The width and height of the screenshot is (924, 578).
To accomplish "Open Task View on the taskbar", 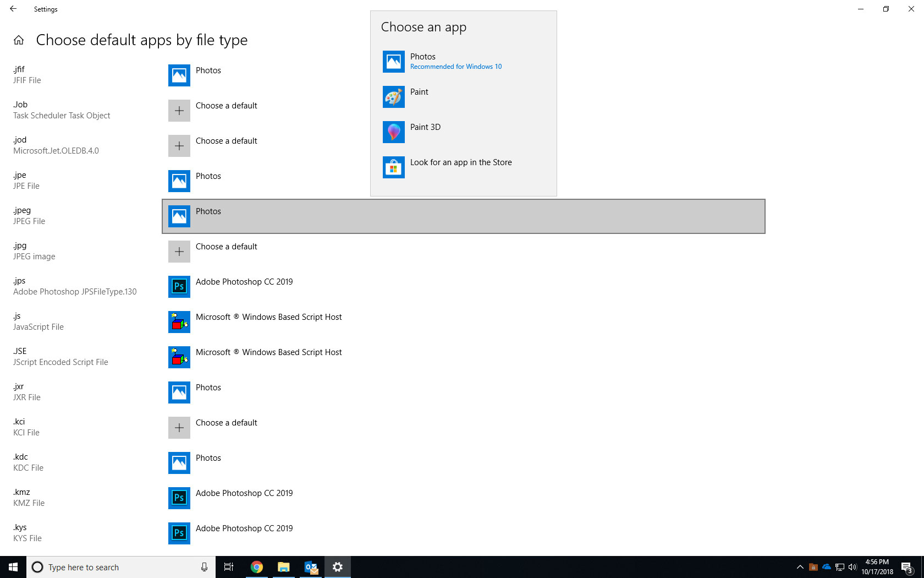I will 229,567.
